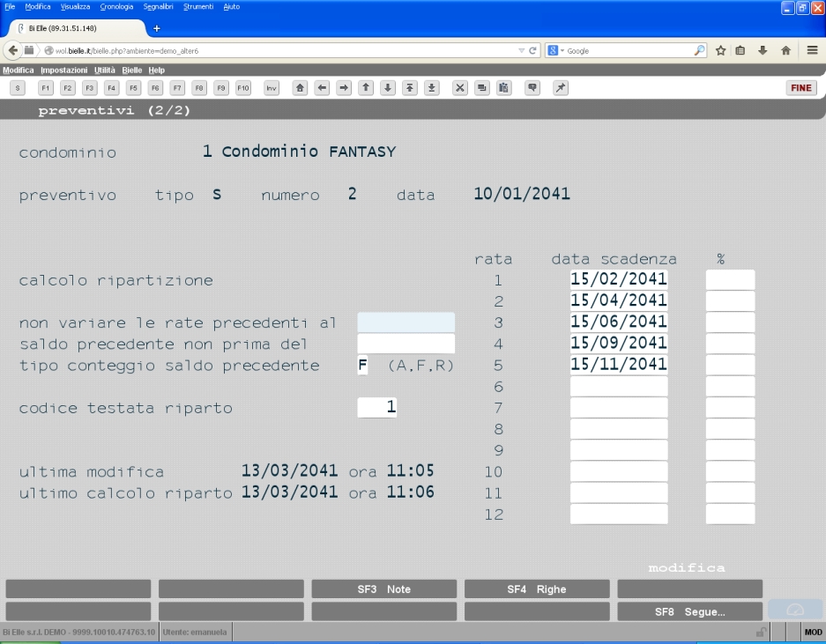Click the page-down arrow with bar icon
This screenshot has height=644, width=826.
pos(431,88)
